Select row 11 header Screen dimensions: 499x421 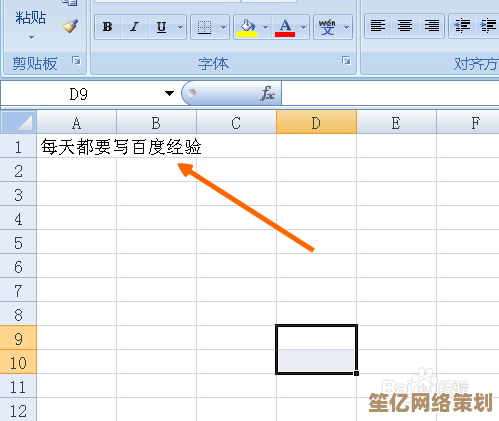click(18, 386)
